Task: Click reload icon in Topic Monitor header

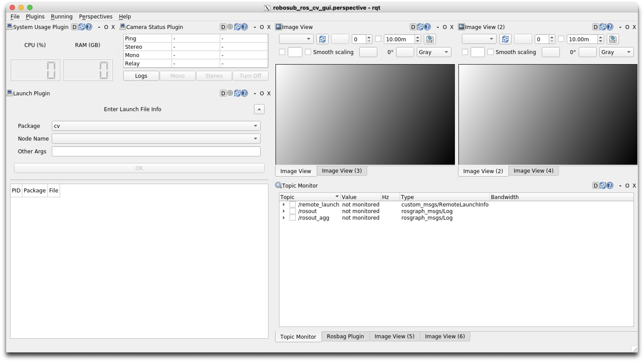Action: click(x=603, y=186)
